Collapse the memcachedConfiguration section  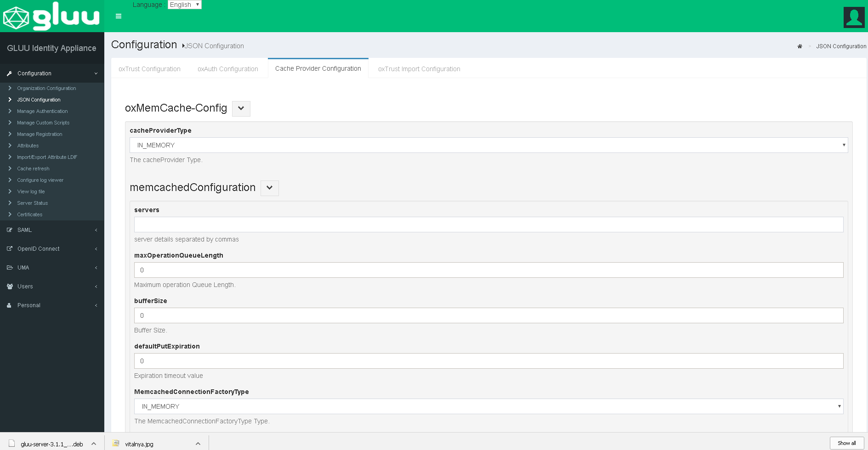[x=269, y=188]
